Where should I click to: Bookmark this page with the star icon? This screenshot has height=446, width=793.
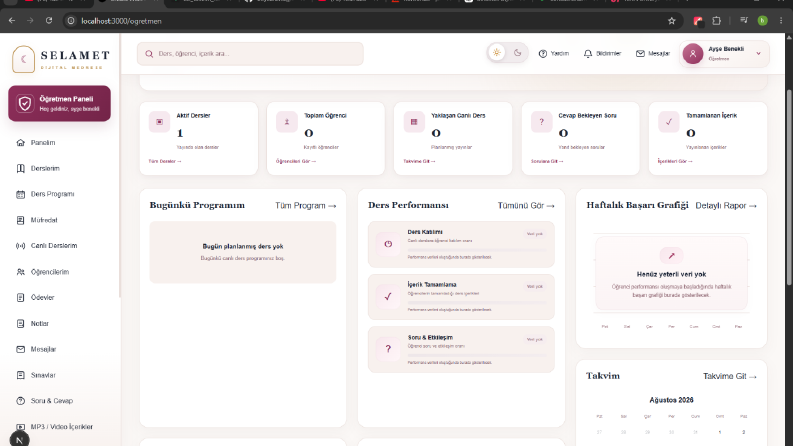(672, 21)
